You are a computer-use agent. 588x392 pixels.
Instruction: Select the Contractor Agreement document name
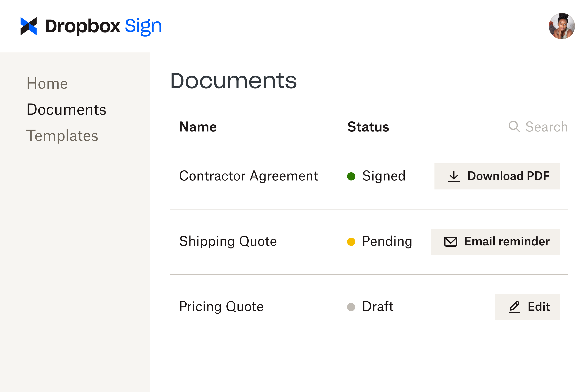[x=249, y=176]
